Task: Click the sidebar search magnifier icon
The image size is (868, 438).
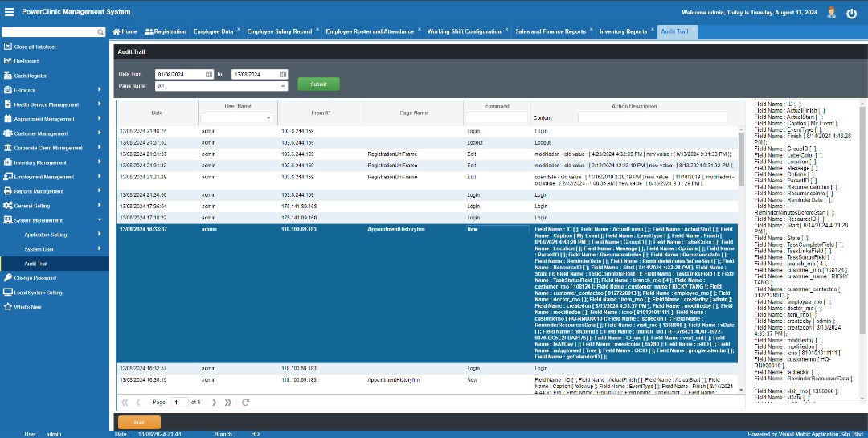Action: point(100,31)
